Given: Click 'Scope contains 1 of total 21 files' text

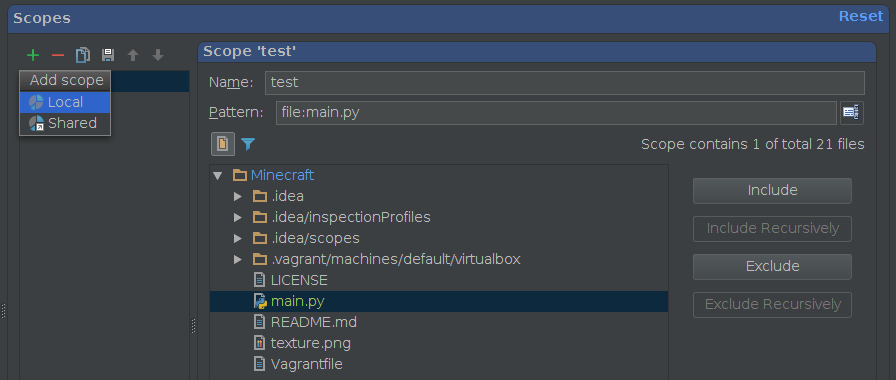Looking at the screenshot, I should coord(753,144).
